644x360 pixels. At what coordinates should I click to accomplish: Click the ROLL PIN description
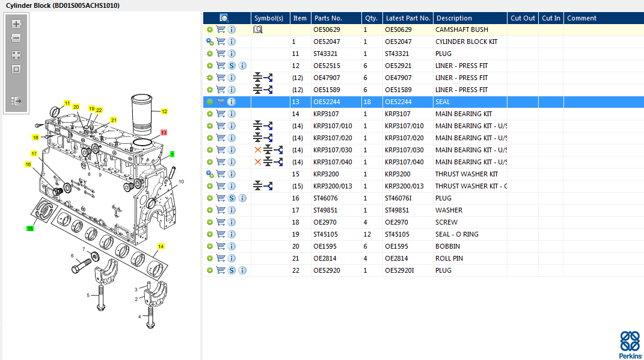(x=449, y=258)
